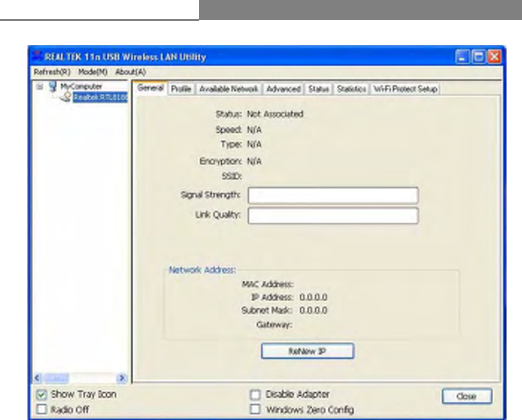Click the Realtek app icon in title bar
The height and width of the screenshot is (420, 522).
coord(38,56)
